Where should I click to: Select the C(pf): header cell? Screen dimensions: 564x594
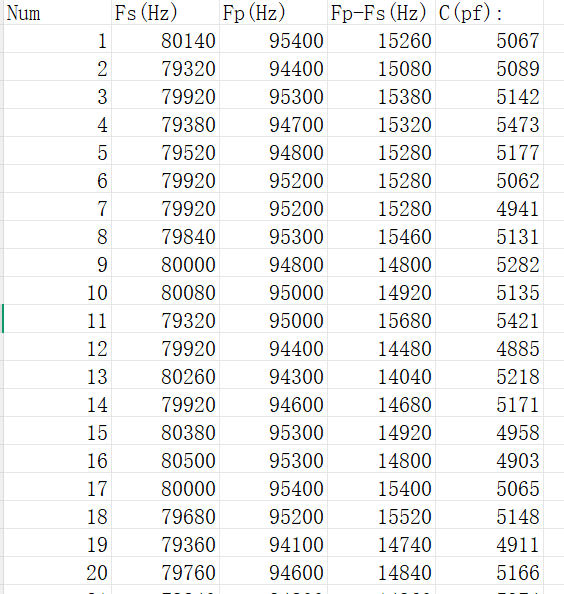[x=489, y=13]
